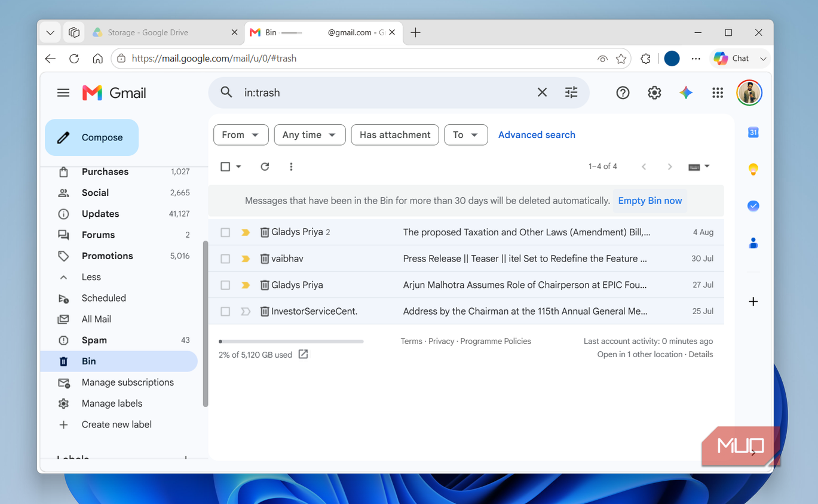The width and height of the screenshot is (818, 504).
Task: Go to the newer messages page arrow
Action: 644,167
